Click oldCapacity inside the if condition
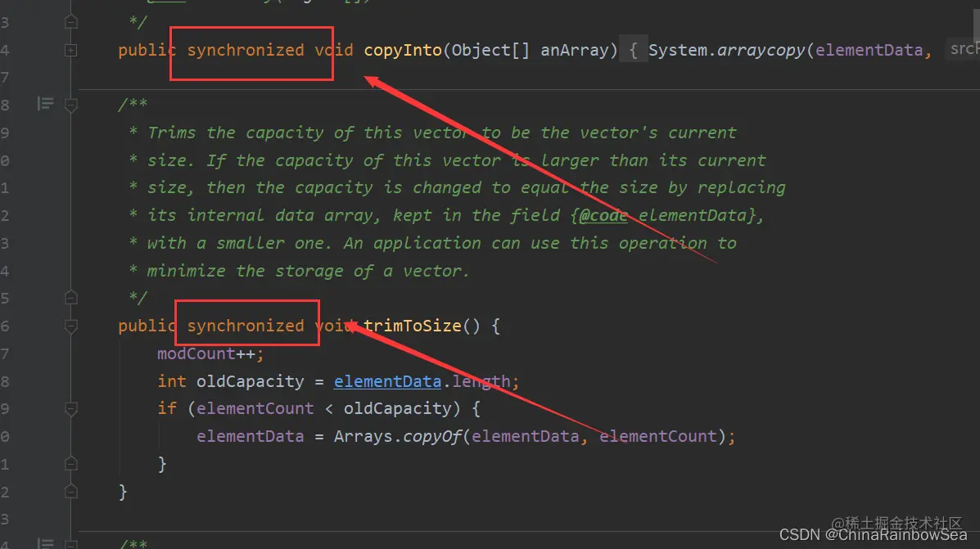The height and width of the screenshot is (549, 980). pos(398,408)
